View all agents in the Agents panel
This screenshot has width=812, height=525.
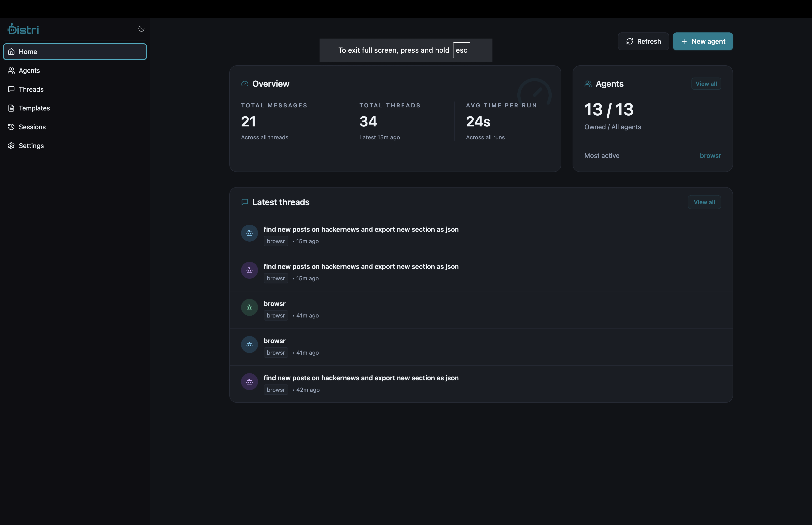[x=706, y=83]
